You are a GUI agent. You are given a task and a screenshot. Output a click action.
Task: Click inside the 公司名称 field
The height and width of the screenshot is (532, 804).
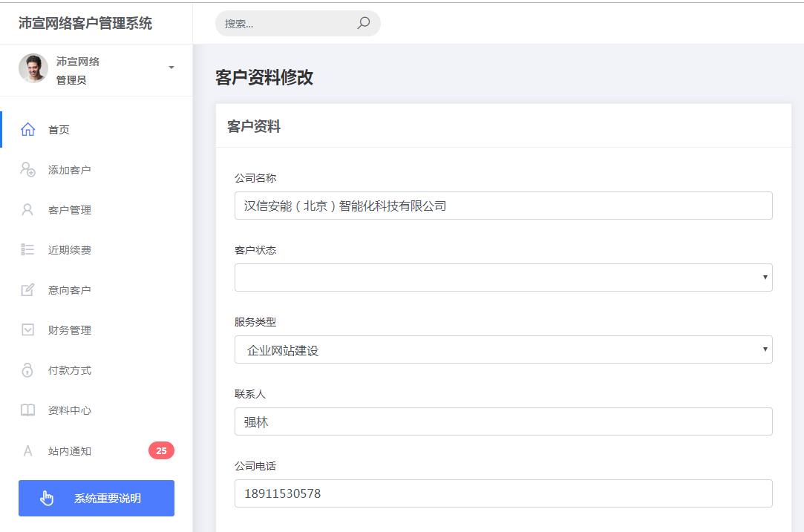503,206
